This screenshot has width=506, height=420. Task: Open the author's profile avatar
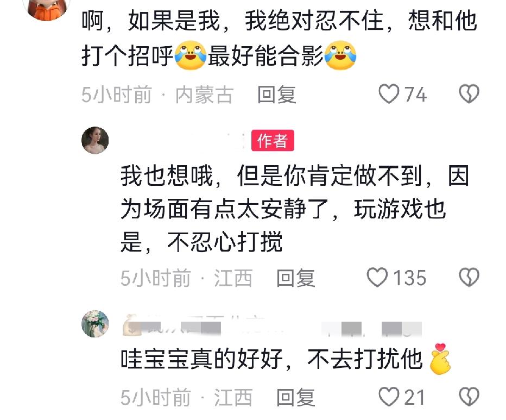coord(95,140)
